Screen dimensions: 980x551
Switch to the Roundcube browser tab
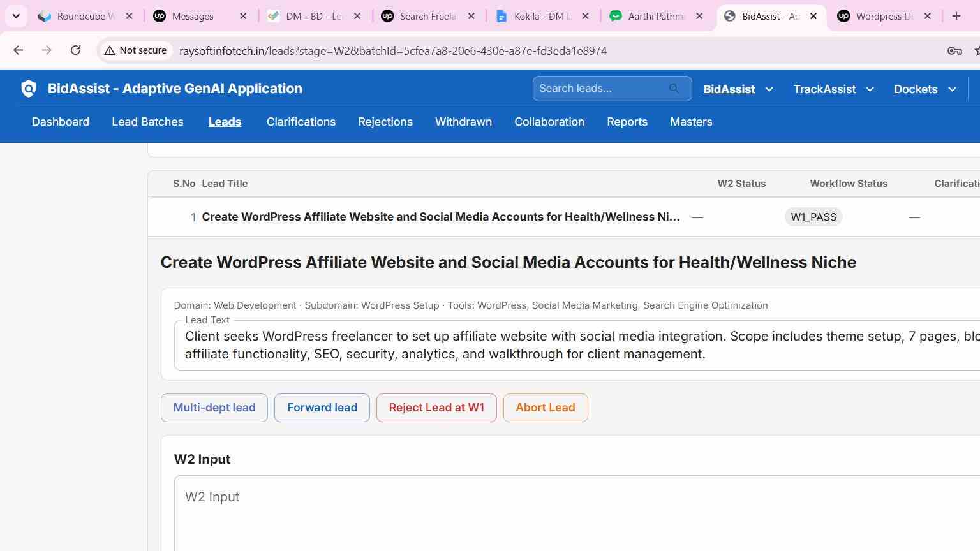(x=86, y=16)
